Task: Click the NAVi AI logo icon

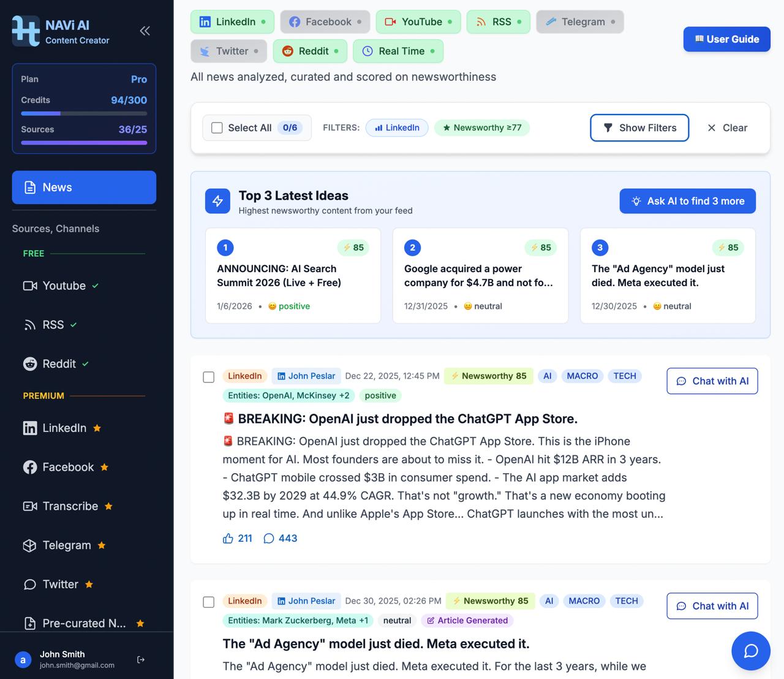Action: click(x=26, y=31)
